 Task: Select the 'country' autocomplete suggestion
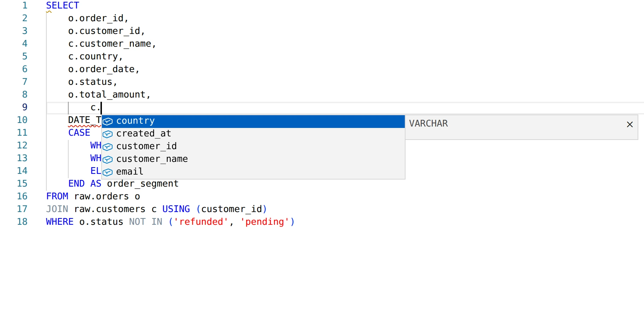253,121
